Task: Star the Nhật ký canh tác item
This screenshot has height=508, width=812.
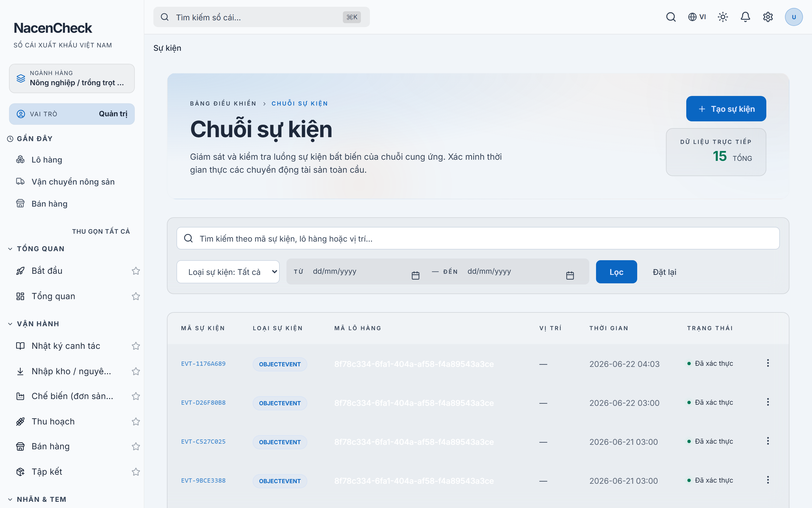Action: point(136,346)
